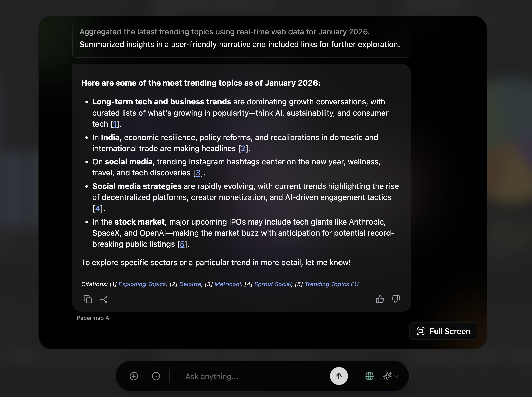532x397 pixels.
Task: Click inline citation reference 1
Action: [x=115, y=124]
